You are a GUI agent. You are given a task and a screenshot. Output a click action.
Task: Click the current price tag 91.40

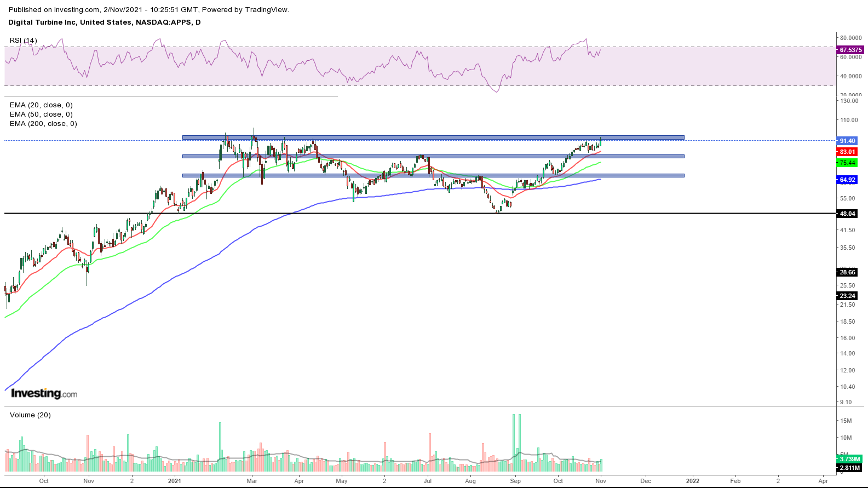click(847, 141)
